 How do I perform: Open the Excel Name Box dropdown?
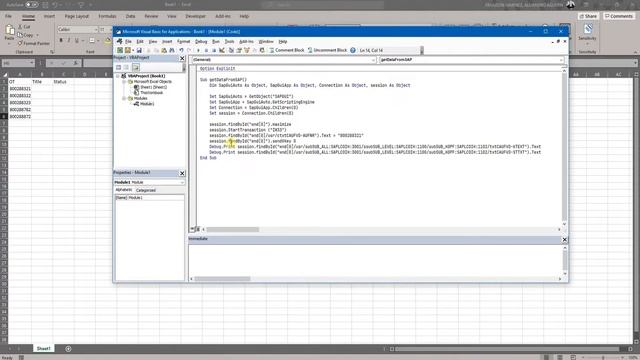tap(31, 63)
